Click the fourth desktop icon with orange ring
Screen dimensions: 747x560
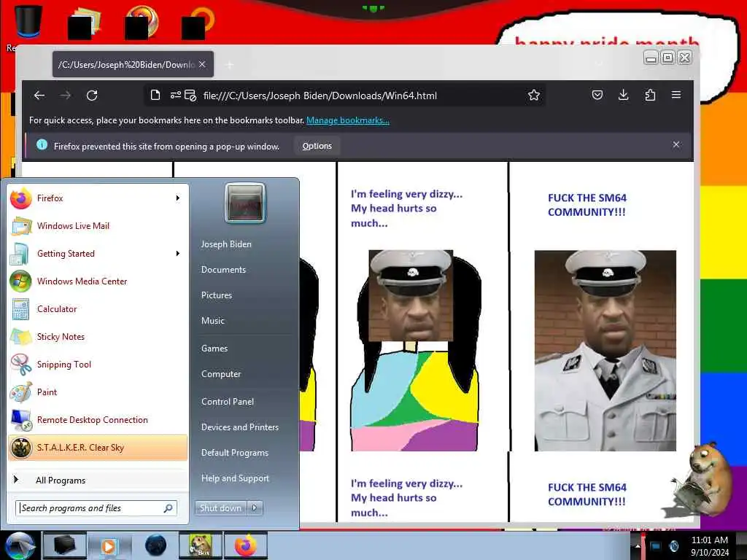[x=198, y=23]
